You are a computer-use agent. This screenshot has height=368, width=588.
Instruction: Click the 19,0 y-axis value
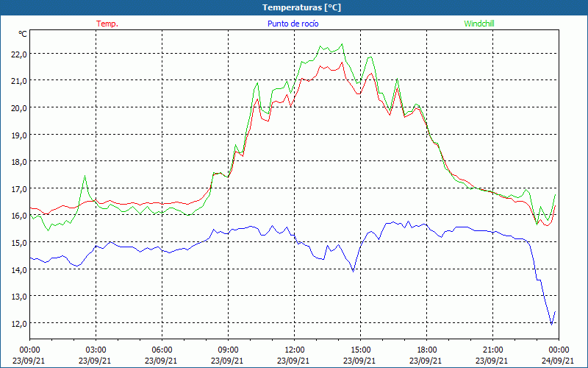[x=19, y=135]
